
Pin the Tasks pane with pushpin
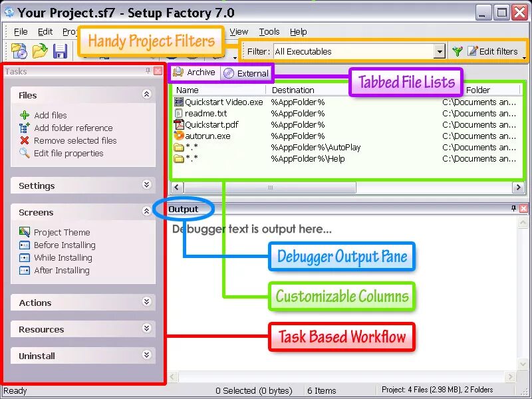[148, 70]
